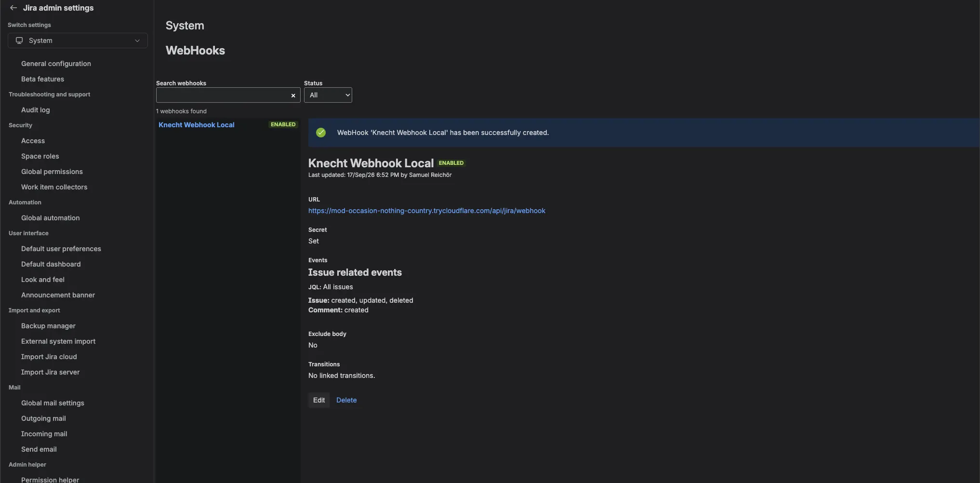Click the '1 webhooks found' text
The height and width of the screenshot is (483, 980).
[181, 111]
